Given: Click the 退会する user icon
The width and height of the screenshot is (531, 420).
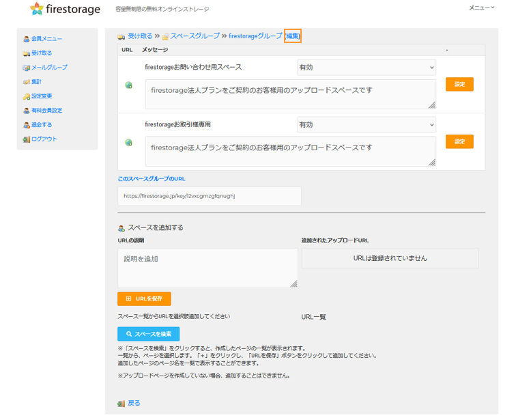Looking at the screenshot, I should coord(27,125).
